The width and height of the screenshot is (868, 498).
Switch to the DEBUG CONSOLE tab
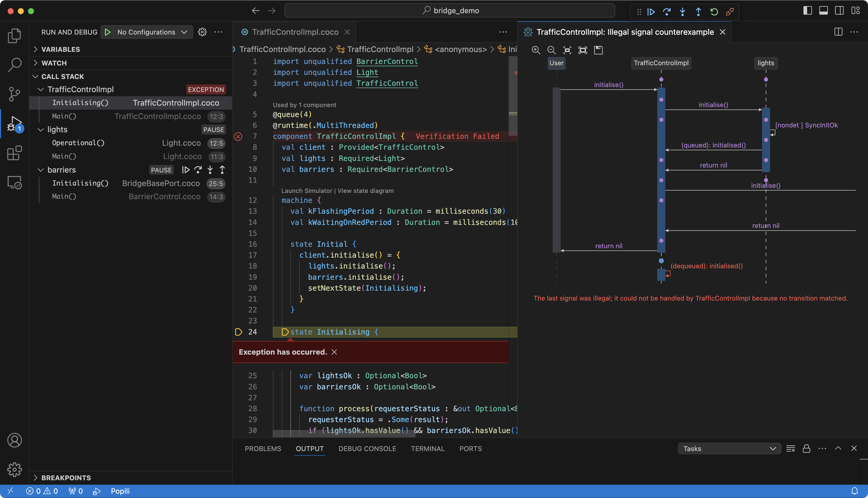[x=367, y=449]
